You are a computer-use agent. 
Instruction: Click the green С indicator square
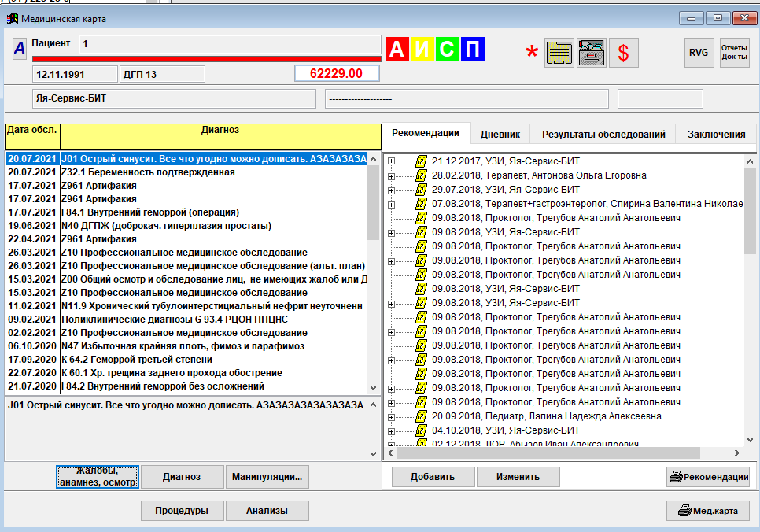tap(447, 49)
